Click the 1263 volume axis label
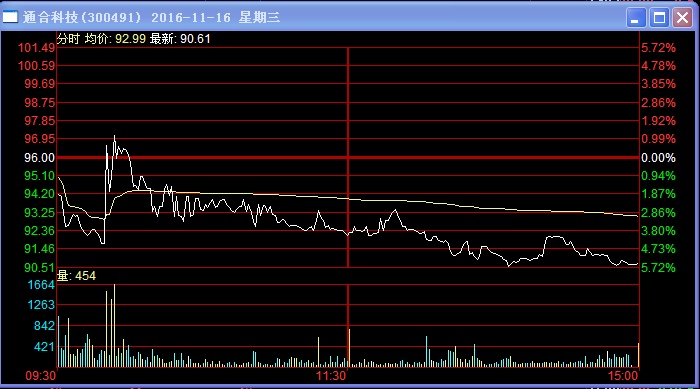 (41, 305)
